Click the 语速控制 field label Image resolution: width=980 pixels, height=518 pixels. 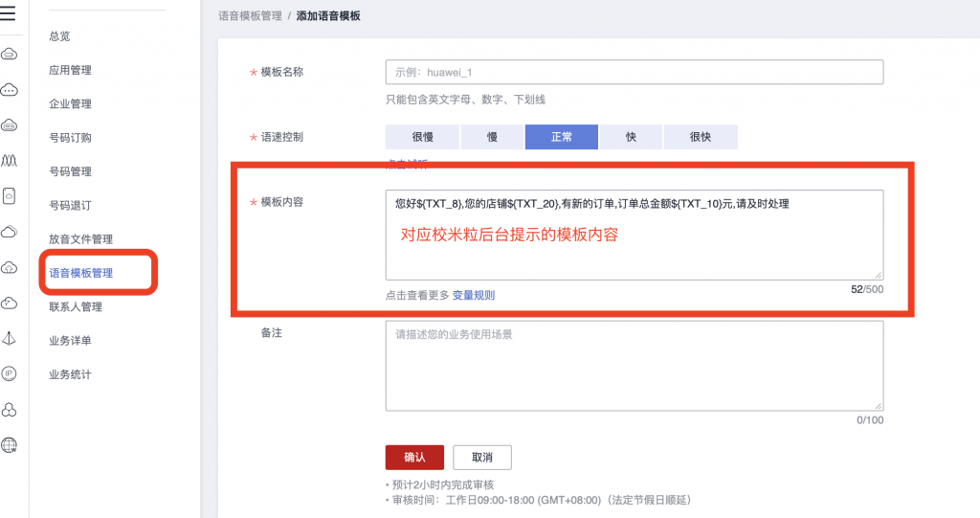tap(282, 137)
